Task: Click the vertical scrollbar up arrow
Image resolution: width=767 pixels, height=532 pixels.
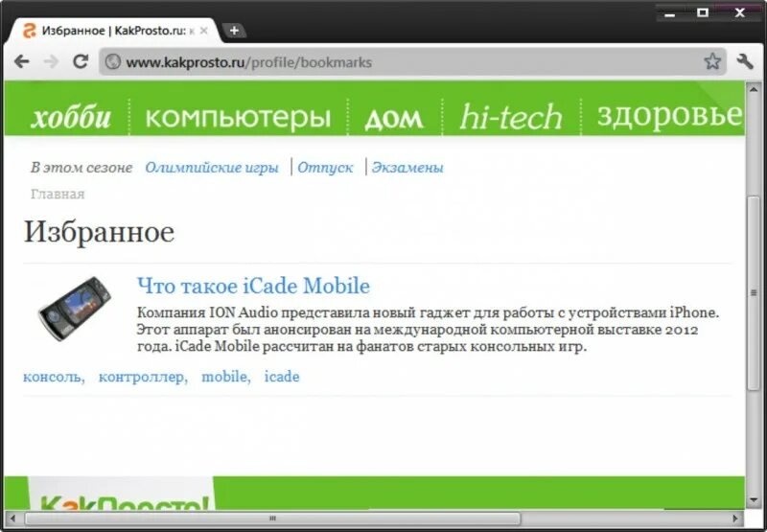Action: pyautogui.click(x=754, y=89)
